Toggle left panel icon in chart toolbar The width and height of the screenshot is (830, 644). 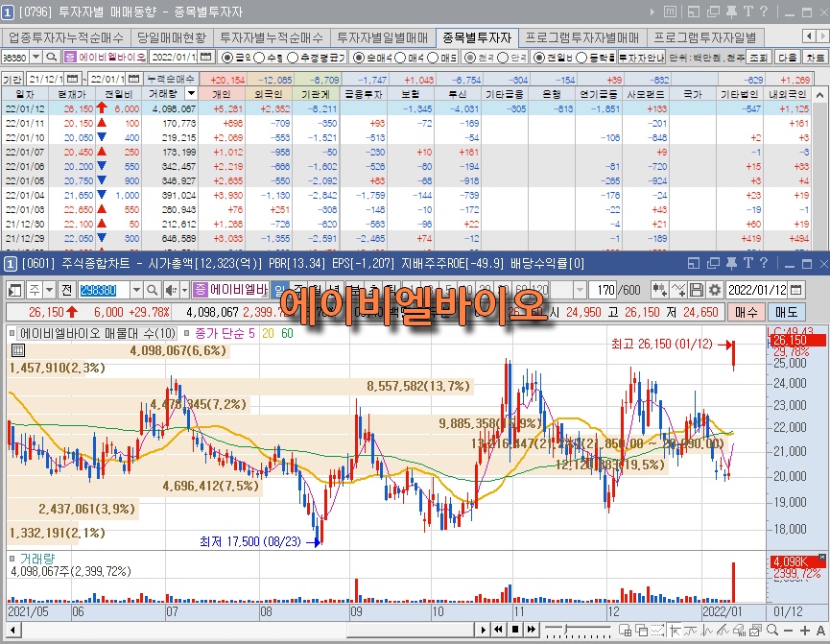(15, 290)
